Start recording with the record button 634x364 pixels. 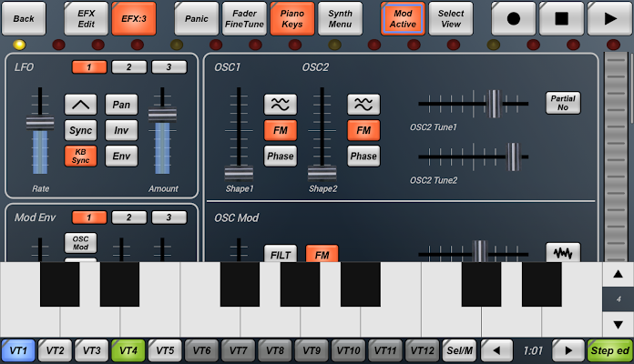[513, 18]
